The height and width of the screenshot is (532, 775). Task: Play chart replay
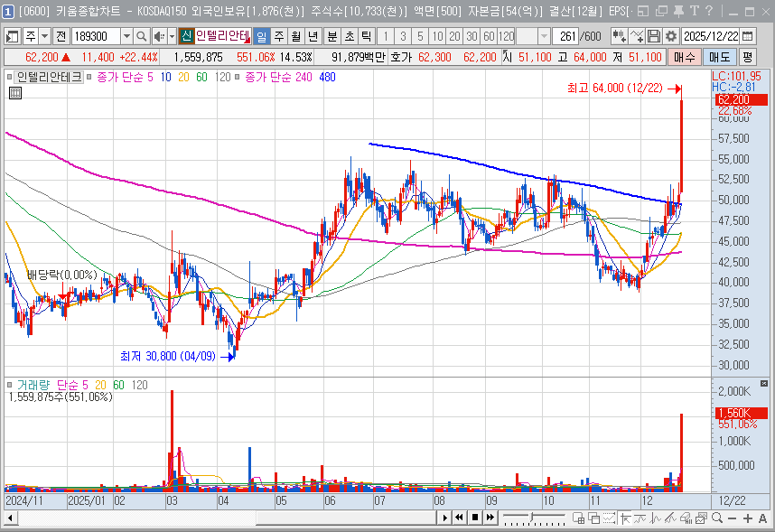click(x=444, y=518)
